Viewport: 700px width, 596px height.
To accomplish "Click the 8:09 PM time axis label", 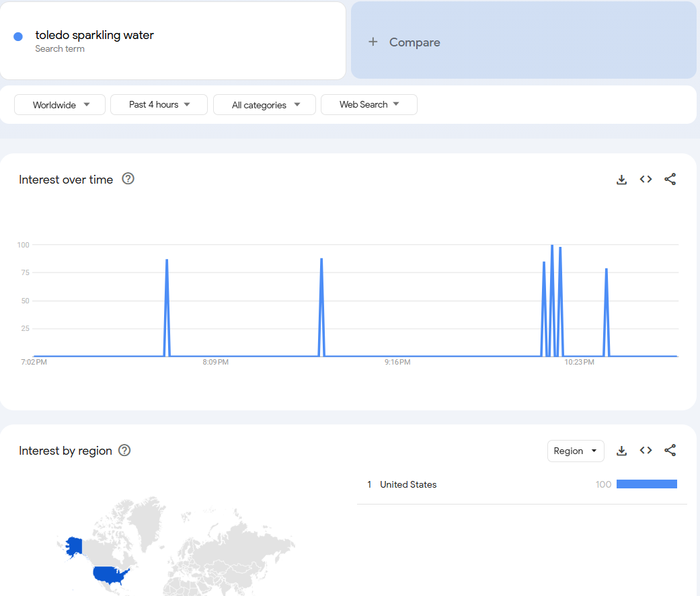I will pyautogui.click(x=216, y=362).
